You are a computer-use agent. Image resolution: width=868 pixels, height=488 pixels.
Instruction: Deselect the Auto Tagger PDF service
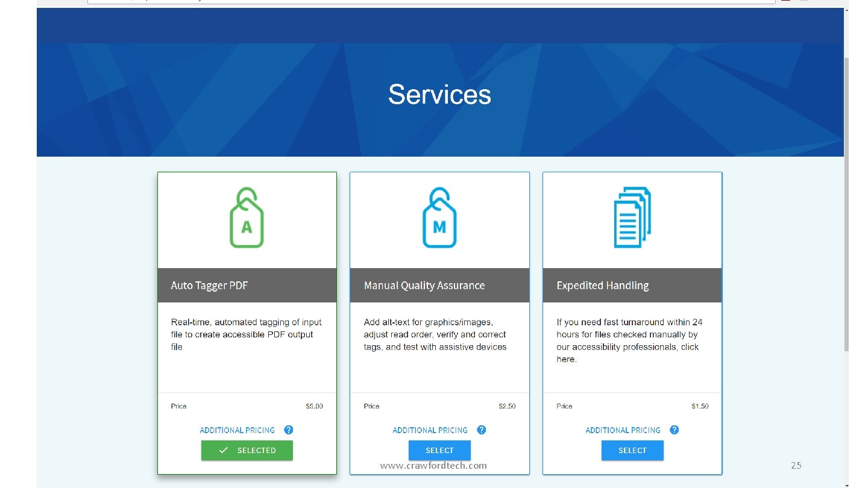247,450
